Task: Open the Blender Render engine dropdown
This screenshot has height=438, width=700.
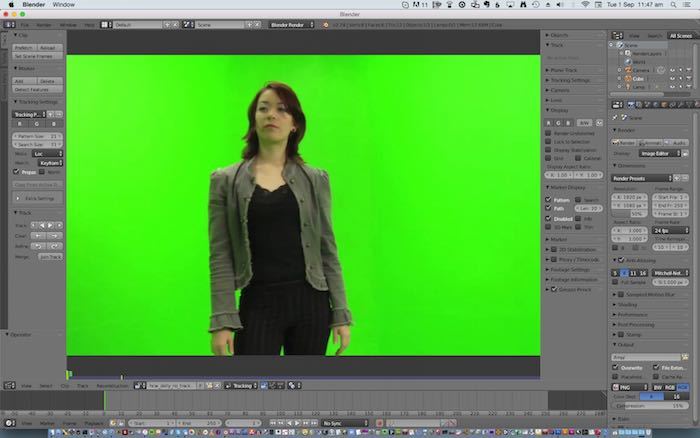Action: [x=292, y=25]
